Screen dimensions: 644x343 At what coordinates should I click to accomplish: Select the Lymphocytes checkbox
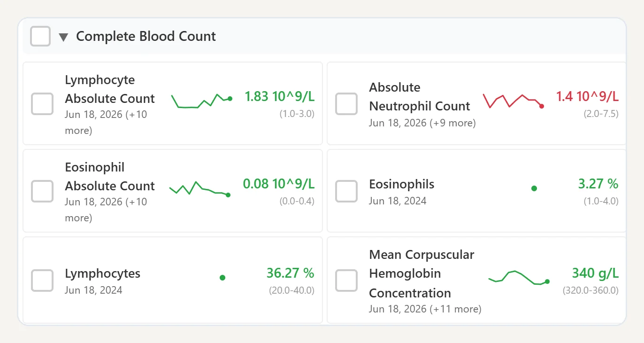(x=42, y=281)
